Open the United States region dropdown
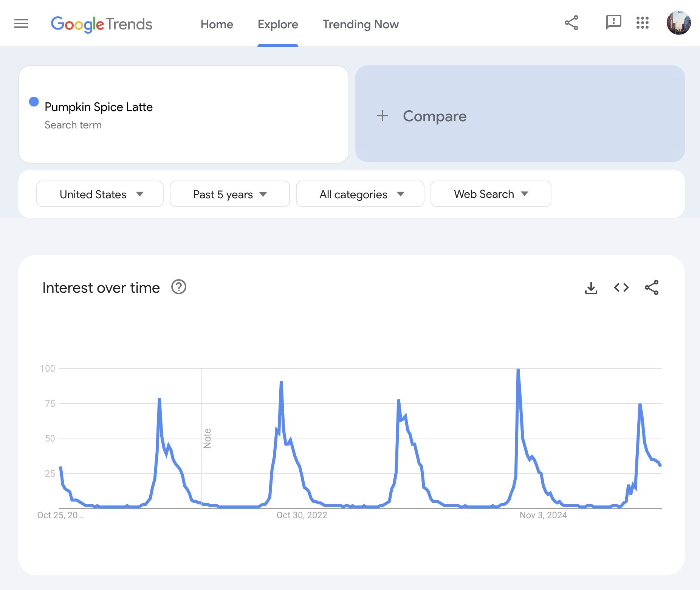The image size is (700, 590). [x=100, y=194]
